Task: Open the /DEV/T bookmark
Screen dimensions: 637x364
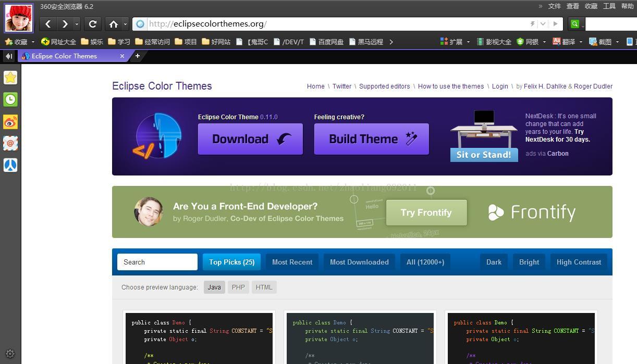Action: [x=289, y=42]
